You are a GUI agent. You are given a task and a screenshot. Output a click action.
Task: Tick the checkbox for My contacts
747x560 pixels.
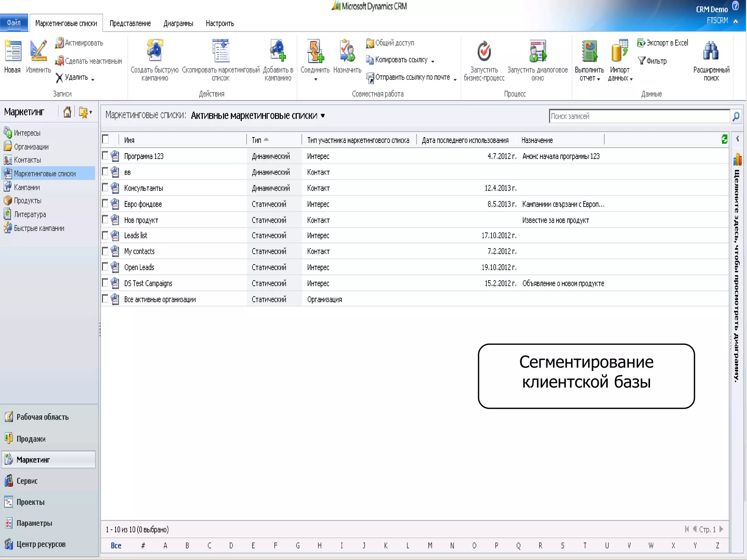point(105,251)
